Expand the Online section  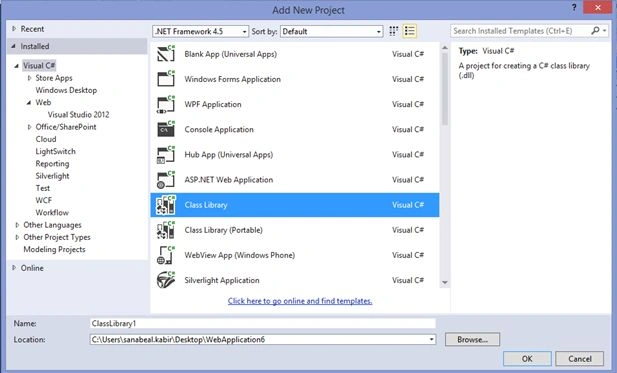pyautogui.click(x=14, y=268)
